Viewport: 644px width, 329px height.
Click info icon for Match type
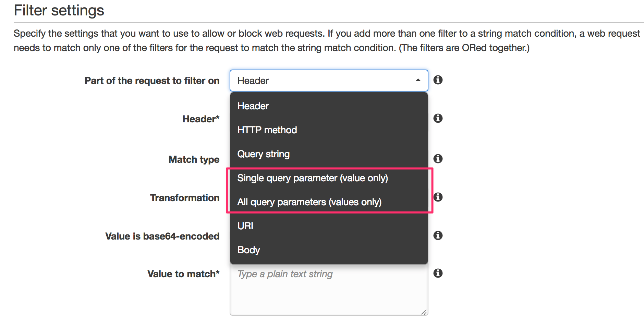[x=438, y=159]
